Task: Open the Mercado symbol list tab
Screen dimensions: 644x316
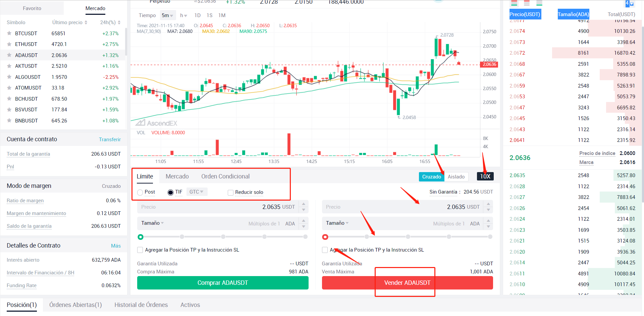Action: coord(95,8)
